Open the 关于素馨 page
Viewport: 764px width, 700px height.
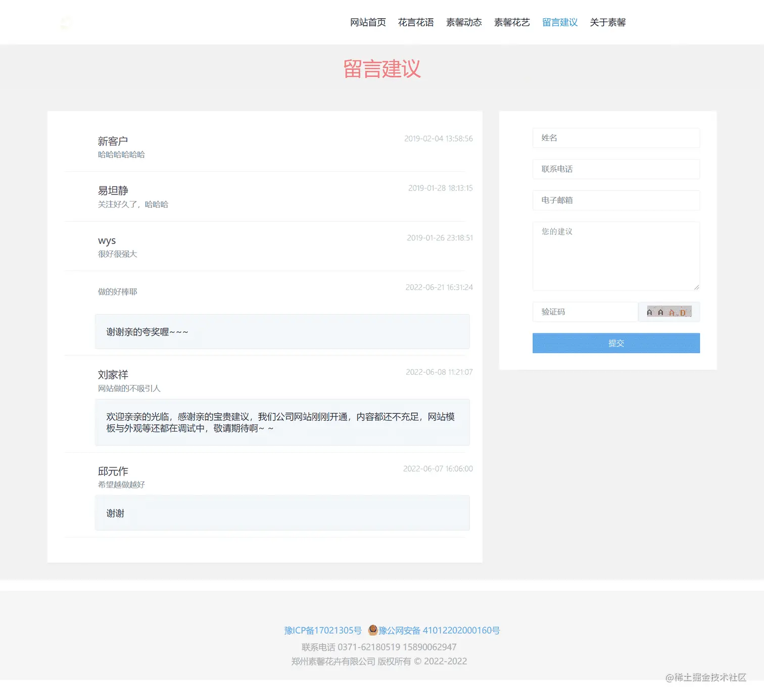point(607,22)
